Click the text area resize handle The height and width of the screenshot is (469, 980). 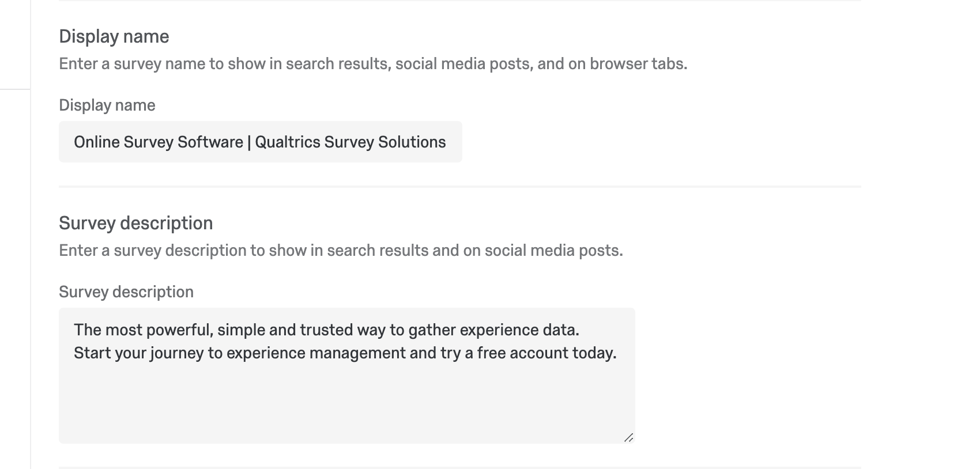coord(628,437)
